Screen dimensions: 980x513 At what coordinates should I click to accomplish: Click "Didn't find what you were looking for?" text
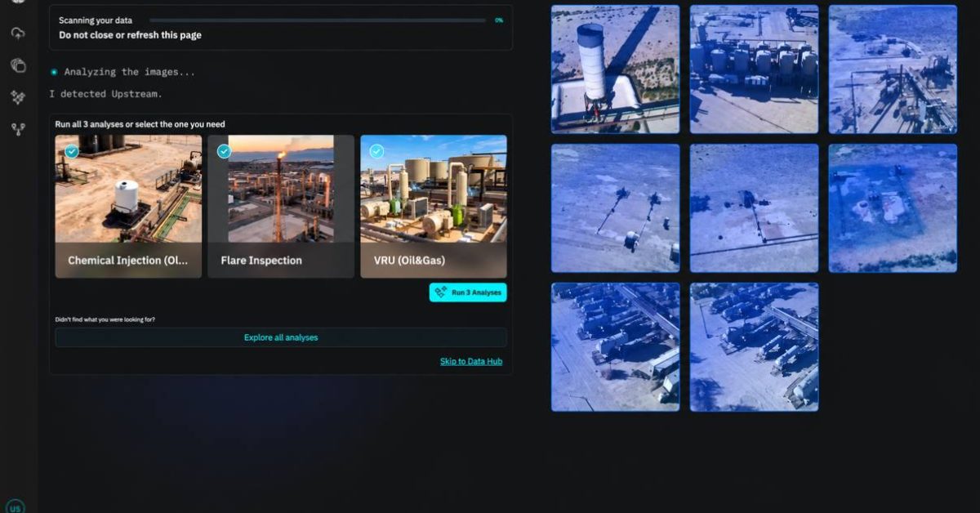[105, 319]
